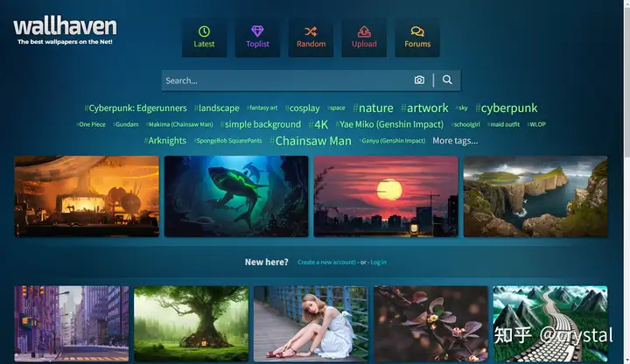
Task: Click the Random shuffle icon
Action: [x=311, y=31]
